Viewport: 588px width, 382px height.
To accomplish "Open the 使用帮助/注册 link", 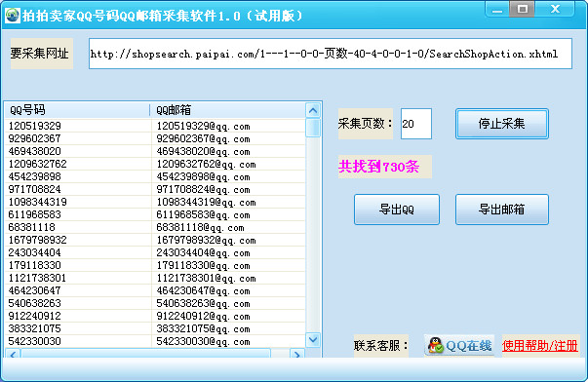I will 540,345.
